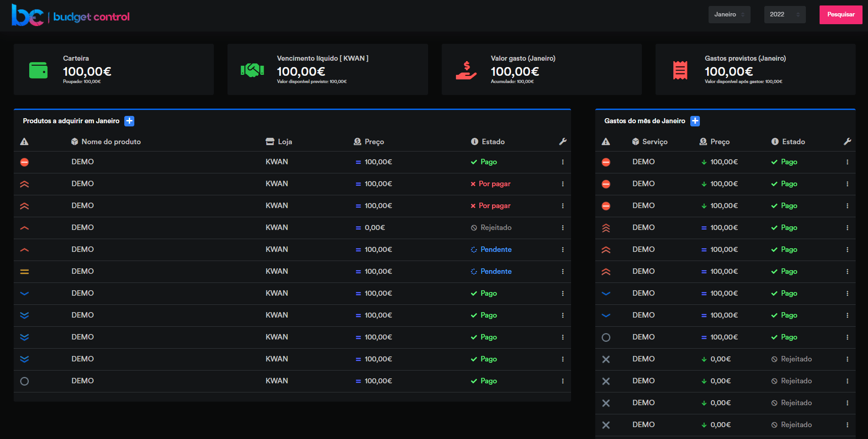Click the receipt icon in Gastos previstos card
Viewport: 868px width, 439px height.
pos(680,70)
